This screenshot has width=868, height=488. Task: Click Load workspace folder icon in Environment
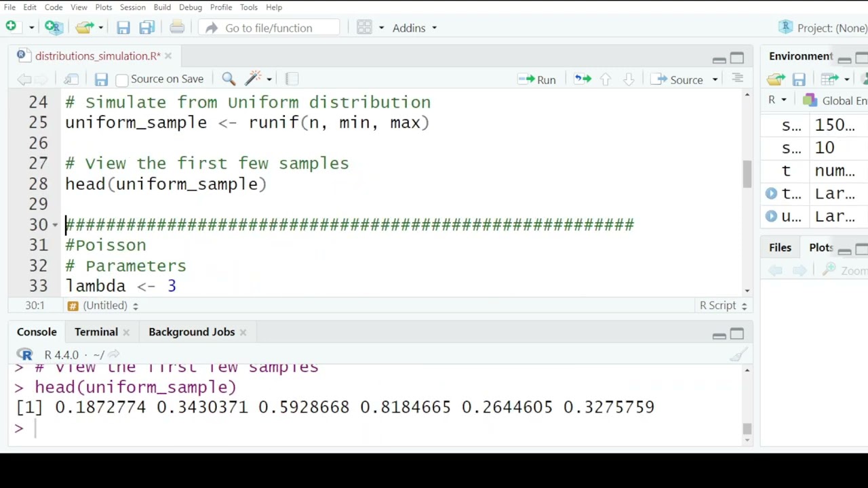point(776,80)
